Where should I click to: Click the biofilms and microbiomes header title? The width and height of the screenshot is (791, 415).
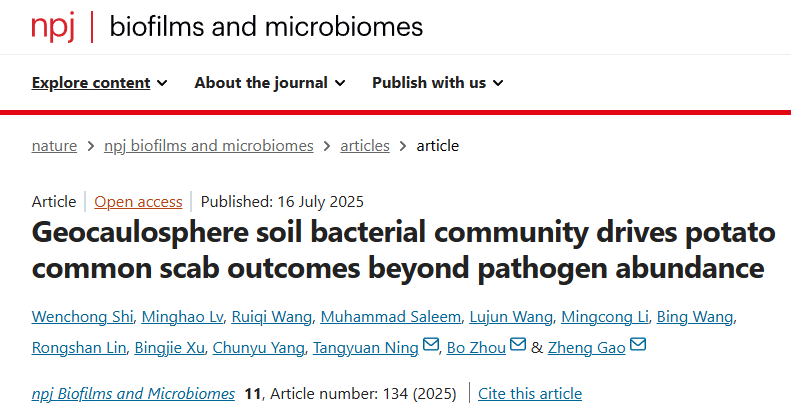(x=266, y=27)
